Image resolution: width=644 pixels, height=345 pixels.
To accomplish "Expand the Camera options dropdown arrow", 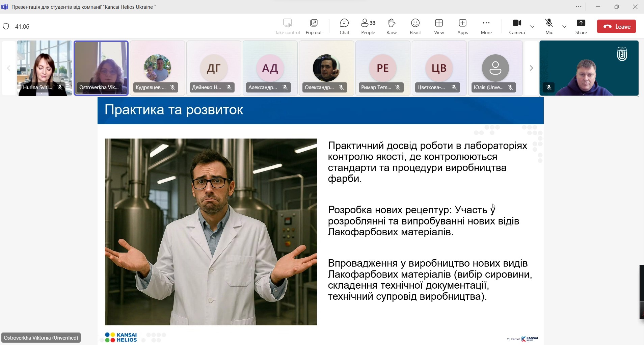I will (x=532, y=27).
